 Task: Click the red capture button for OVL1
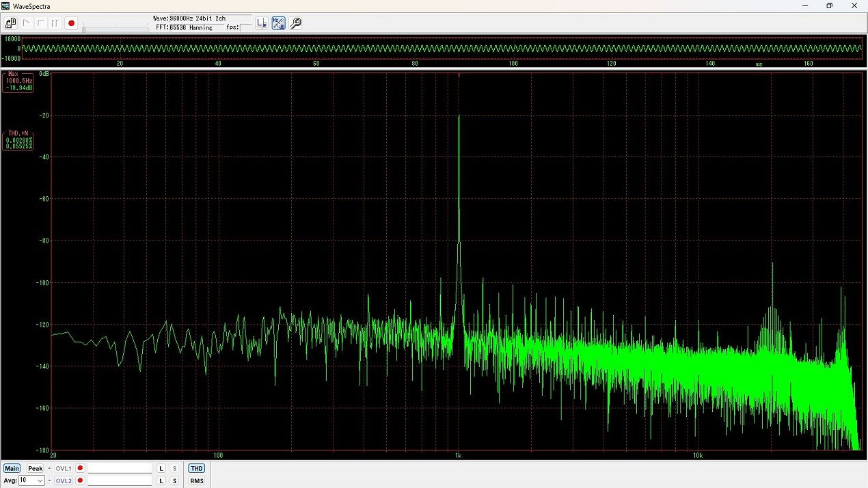point(80,469)
